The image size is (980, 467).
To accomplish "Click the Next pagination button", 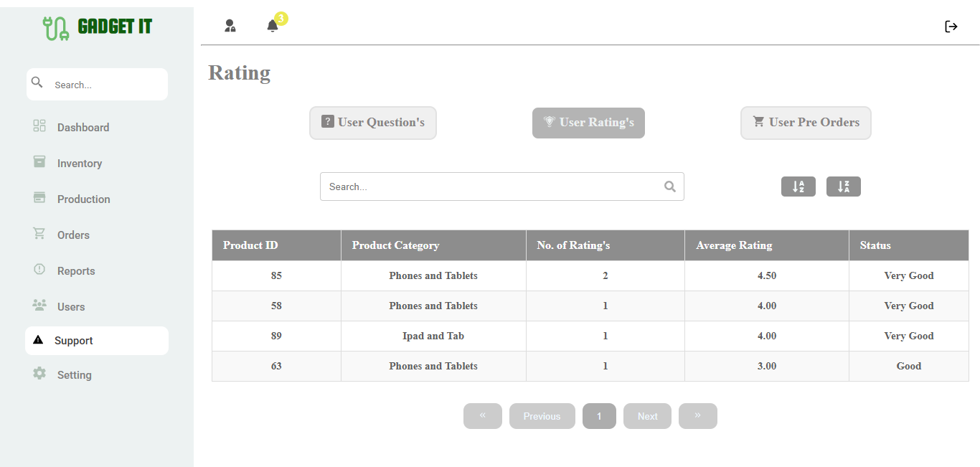I will click(x=647, y=416).
